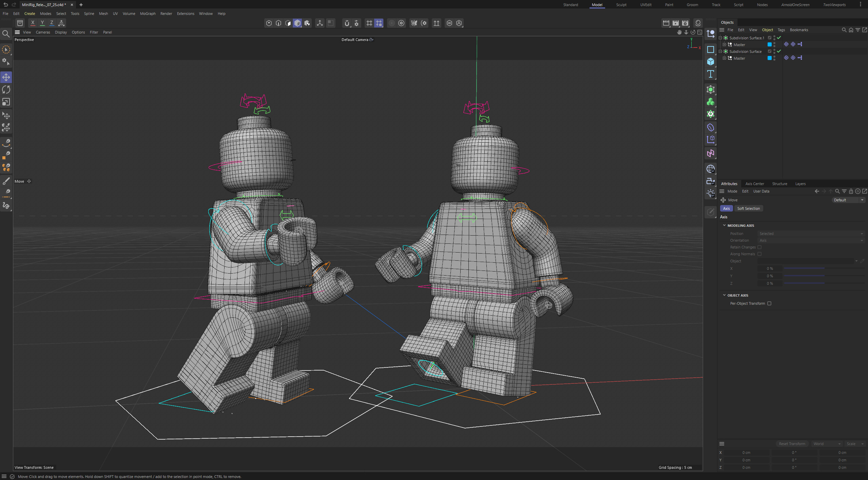
Task: Select the Rotate tool in left toolbar
Action: point(6,89)
